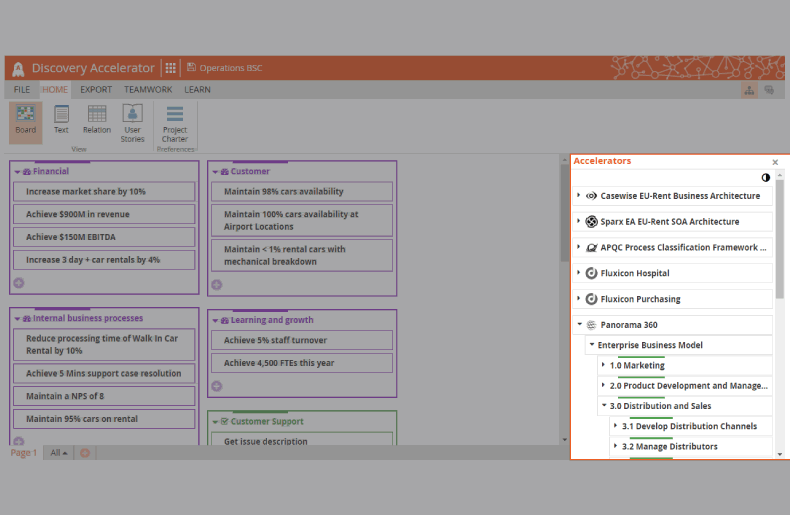Switch to the TEAMWORK tab
790x515 pixels.
click(147, 90)
